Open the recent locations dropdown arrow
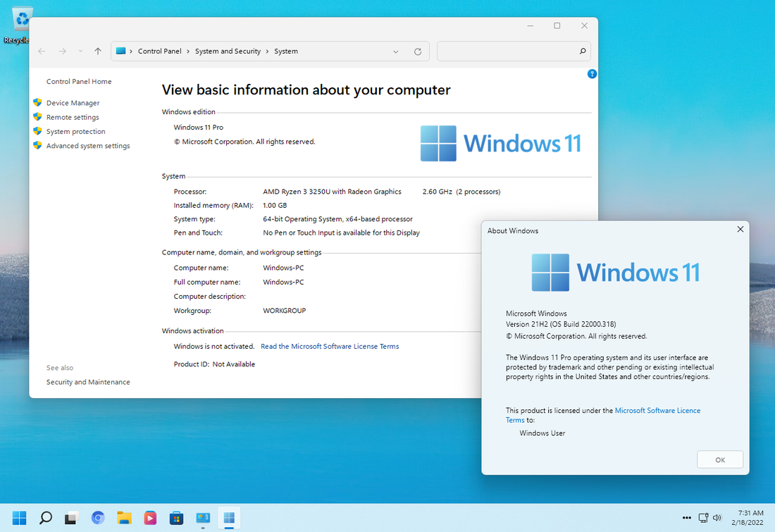The height and width of the screenshot is (532, 775). (80, 51)
